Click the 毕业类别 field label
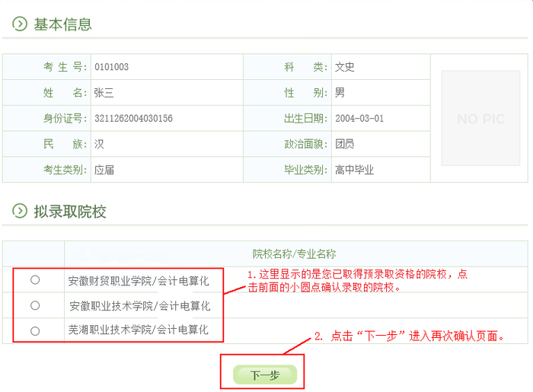This screenshot has width=533, height=392. pyautogui.click(x=306, y=170)
